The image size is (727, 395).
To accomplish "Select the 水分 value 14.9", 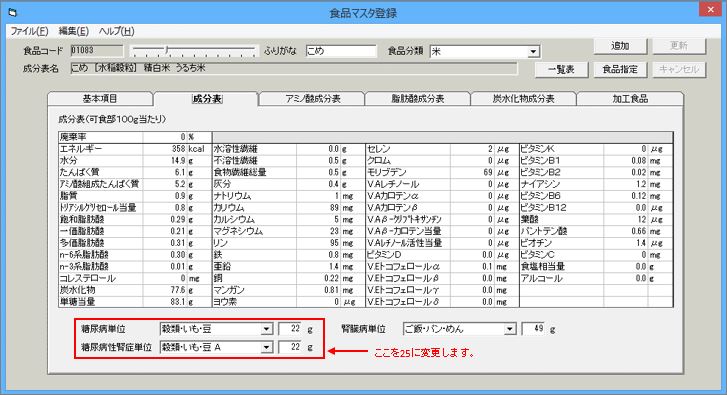I will pyautogui.click(x=165, y=160).
